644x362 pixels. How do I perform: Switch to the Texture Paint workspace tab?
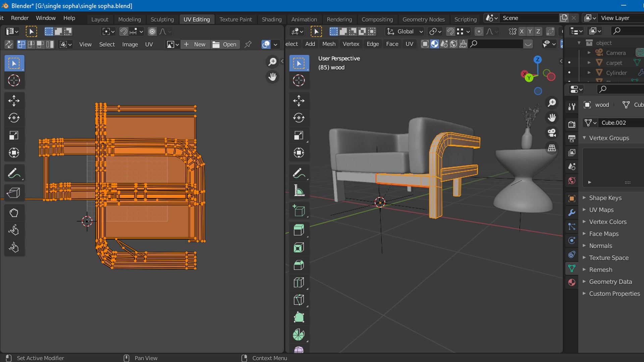[x=235, y=19]
